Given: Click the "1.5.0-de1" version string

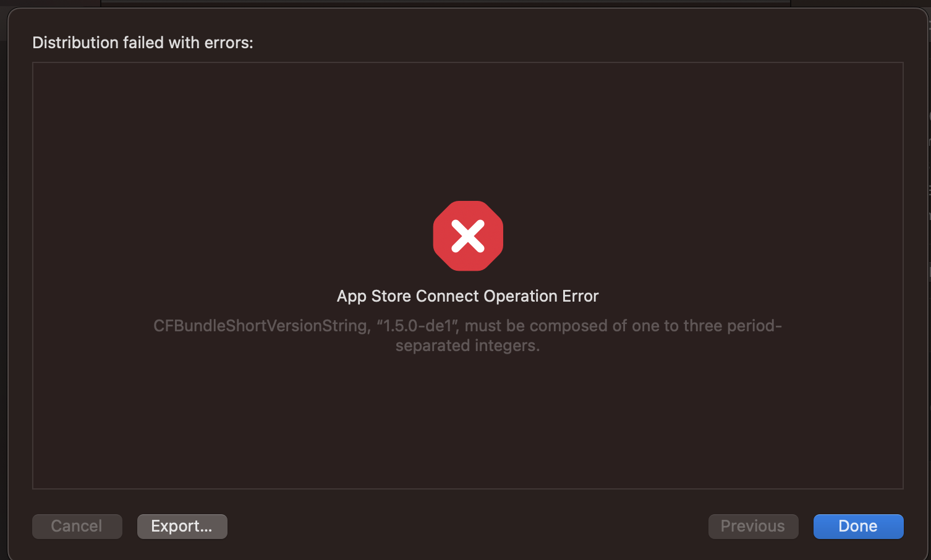Looking at the screenshot, I should (x=417, y=326).
